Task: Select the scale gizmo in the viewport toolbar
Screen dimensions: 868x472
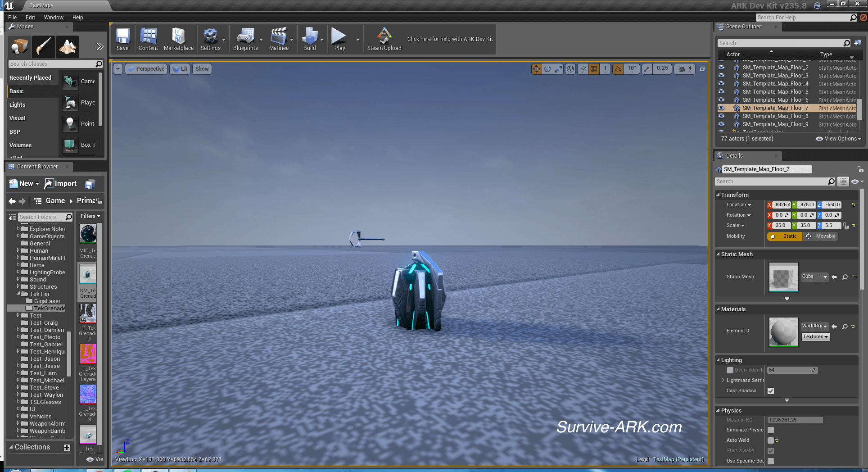Action: (558, 69)
